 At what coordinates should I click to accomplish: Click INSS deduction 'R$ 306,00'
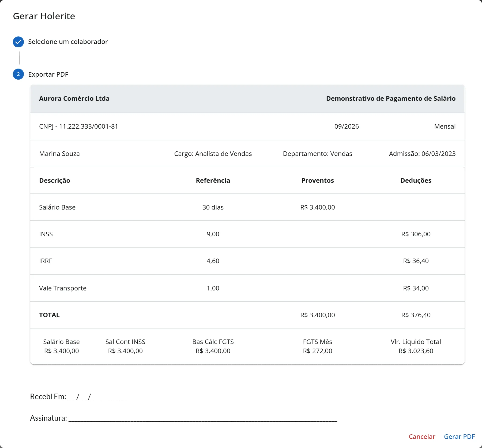click(x=416, y=234)
